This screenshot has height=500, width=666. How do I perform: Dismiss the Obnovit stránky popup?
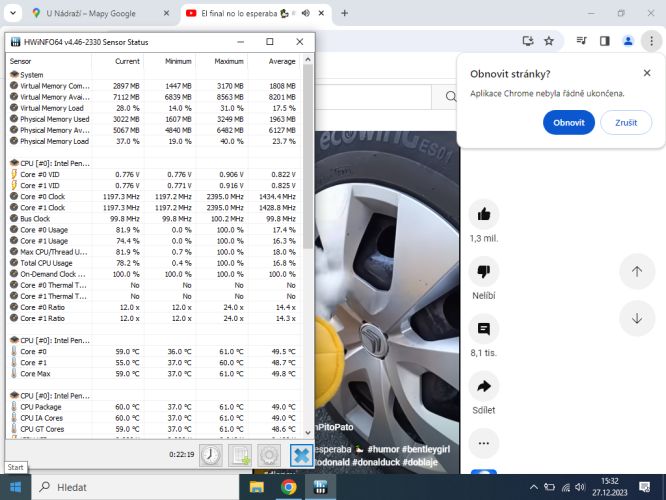647,73
